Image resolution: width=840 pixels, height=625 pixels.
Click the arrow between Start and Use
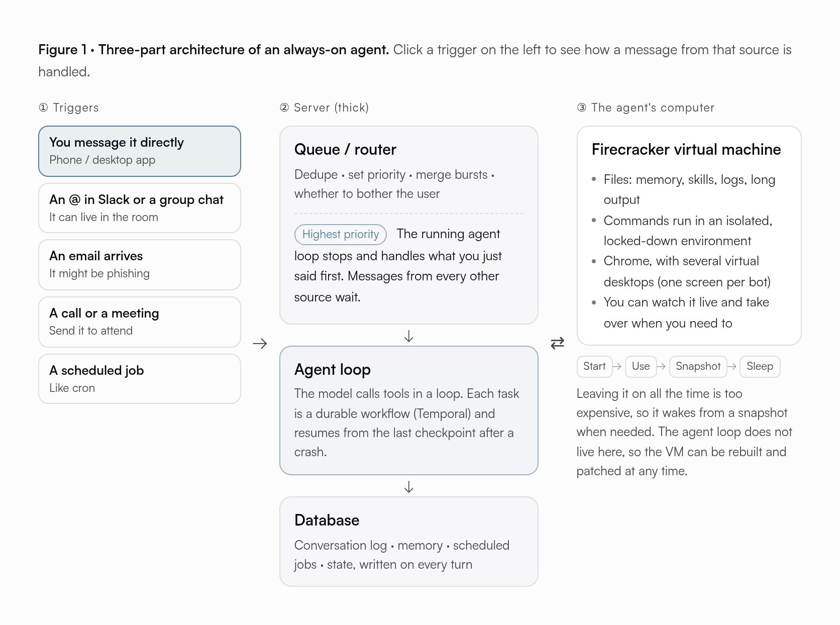click(x=617, y=367)
